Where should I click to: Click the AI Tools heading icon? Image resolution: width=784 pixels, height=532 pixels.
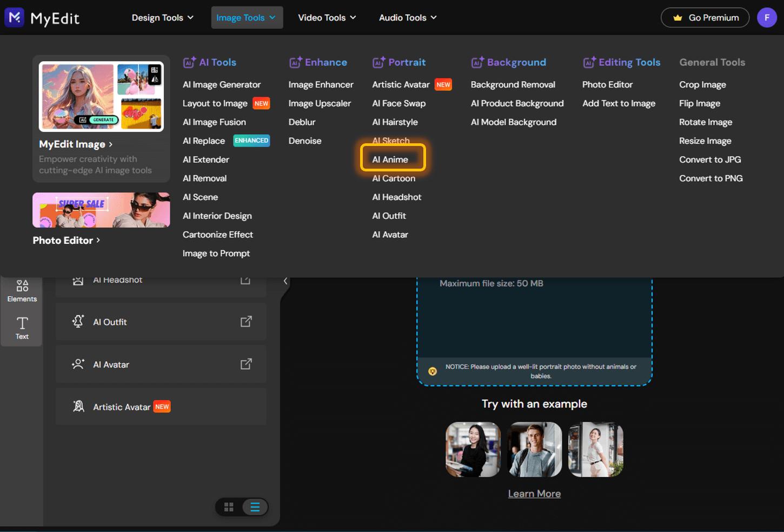coord(189,62)
